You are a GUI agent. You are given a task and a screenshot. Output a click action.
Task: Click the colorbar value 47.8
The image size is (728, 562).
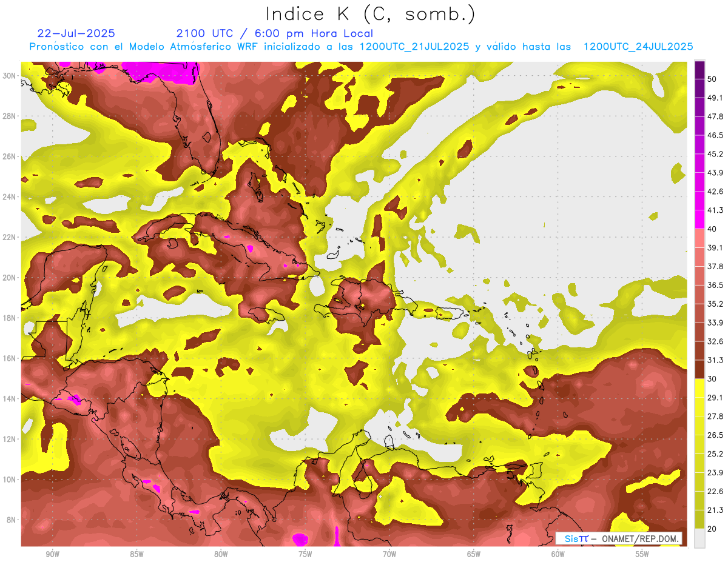coord(715,116)
